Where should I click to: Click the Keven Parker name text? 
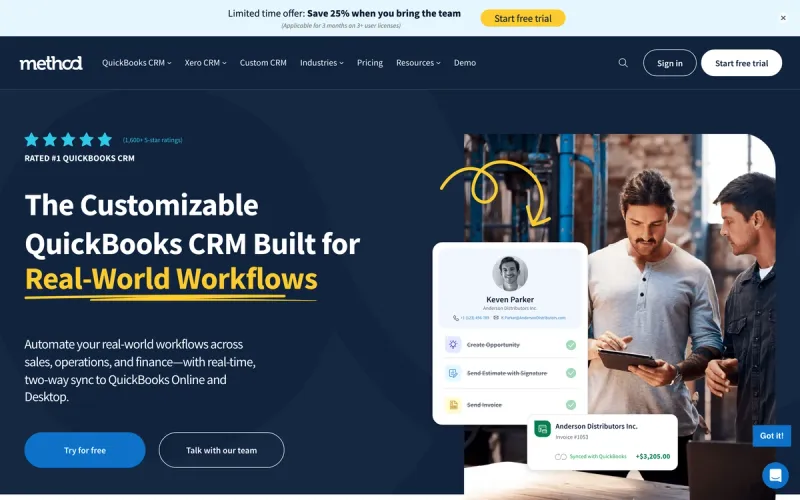point(510,299)
